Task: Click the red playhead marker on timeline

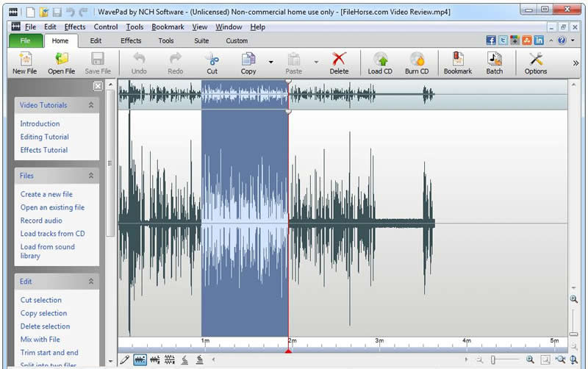Action: pos(288,351)
